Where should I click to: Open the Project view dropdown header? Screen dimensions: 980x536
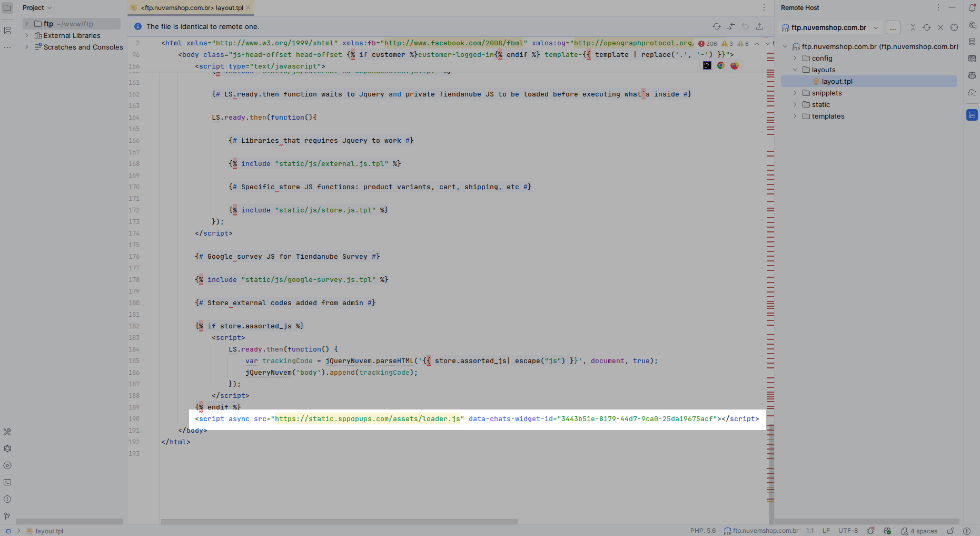(x=37, y=8)
